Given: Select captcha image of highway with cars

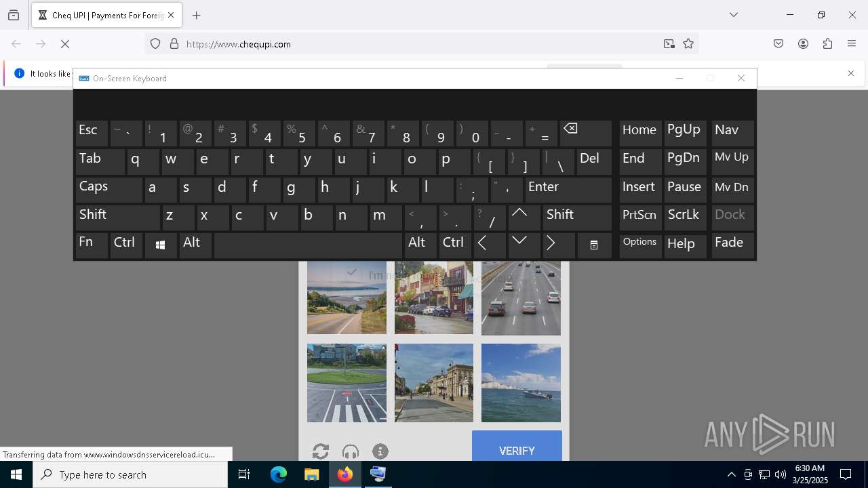Looking at the screenshot, I should tap(521, 298).
